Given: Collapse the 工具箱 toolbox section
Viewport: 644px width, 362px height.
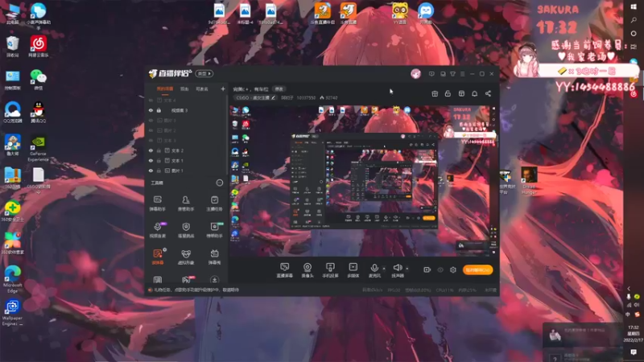Looking at the screenshot, I should (x=219, y=183).
